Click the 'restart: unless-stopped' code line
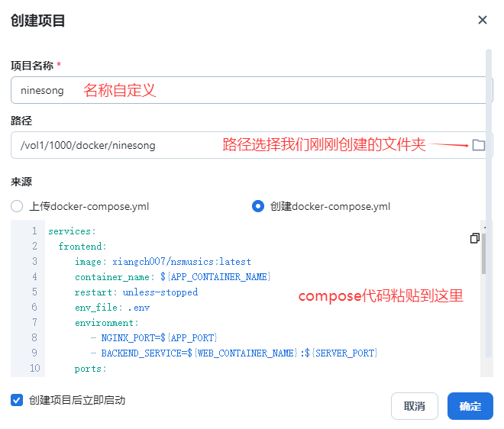504x429 pixels. (x=136, y=292)
